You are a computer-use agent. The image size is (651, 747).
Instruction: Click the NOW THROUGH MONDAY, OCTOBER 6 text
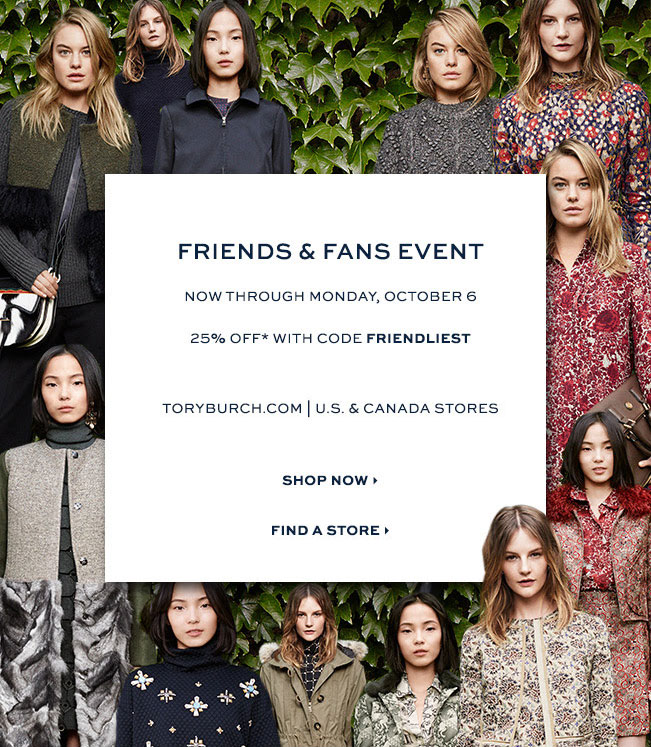tap(330, 296)
